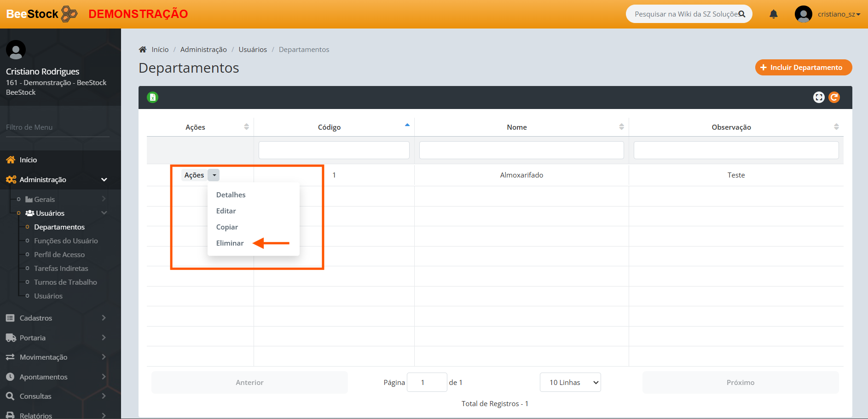Toggle the Ações row dropdown arrow
Viewport: 868px width, 419px height.
pyautogui.click(x=214, y=175)
